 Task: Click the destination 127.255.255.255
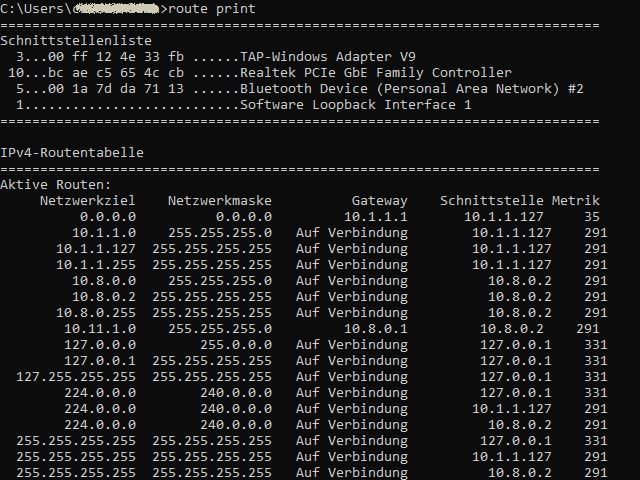[x=76, y=376]
